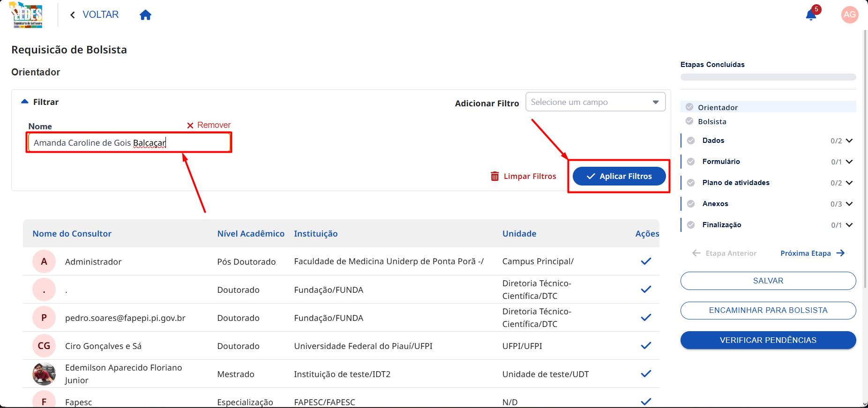Go to home via house icon

pos(146,15)
